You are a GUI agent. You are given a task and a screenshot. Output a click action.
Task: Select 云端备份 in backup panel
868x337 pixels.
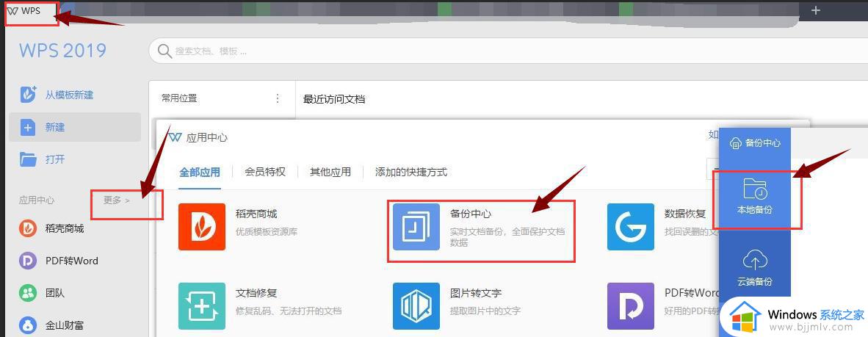754,267
